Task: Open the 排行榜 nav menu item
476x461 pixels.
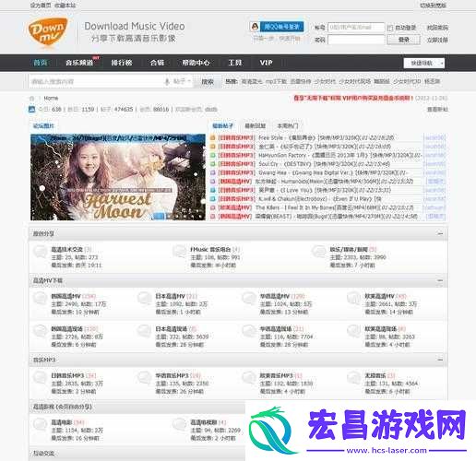Action: (122, 63)
